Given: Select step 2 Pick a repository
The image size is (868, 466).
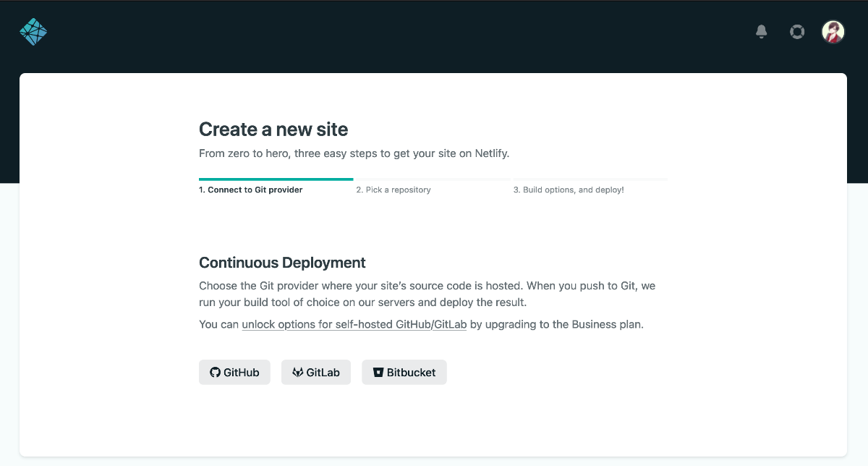Looking at the screenshot, I should tap(393, 190).
